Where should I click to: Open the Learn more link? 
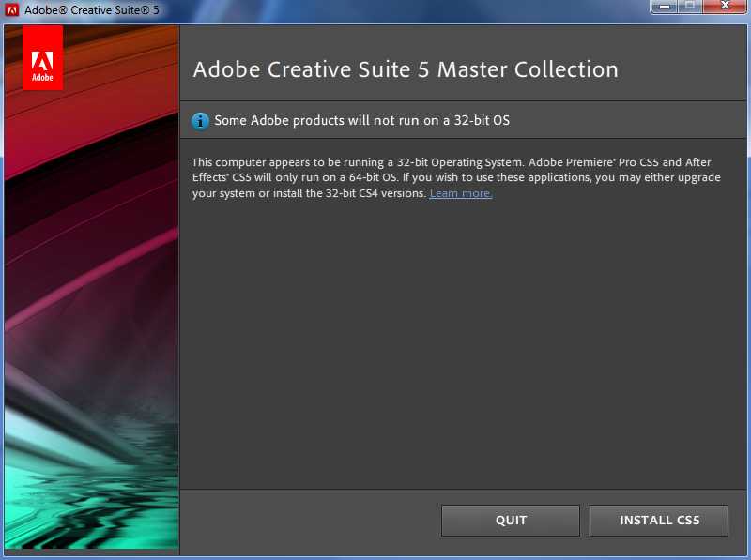pyautogui.click(x=461, y=193)
